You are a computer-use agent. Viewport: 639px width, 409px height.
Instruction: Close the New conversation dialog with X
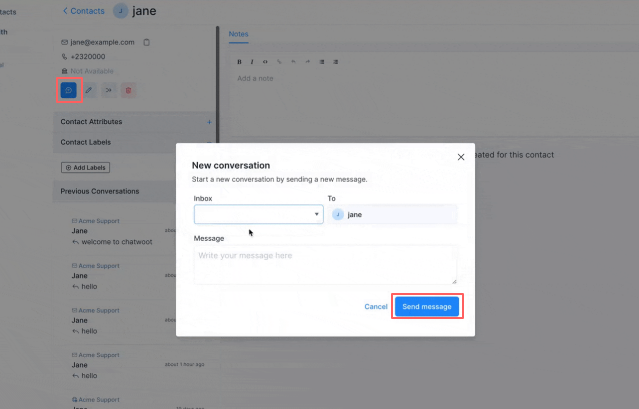[x=461, y=157]
